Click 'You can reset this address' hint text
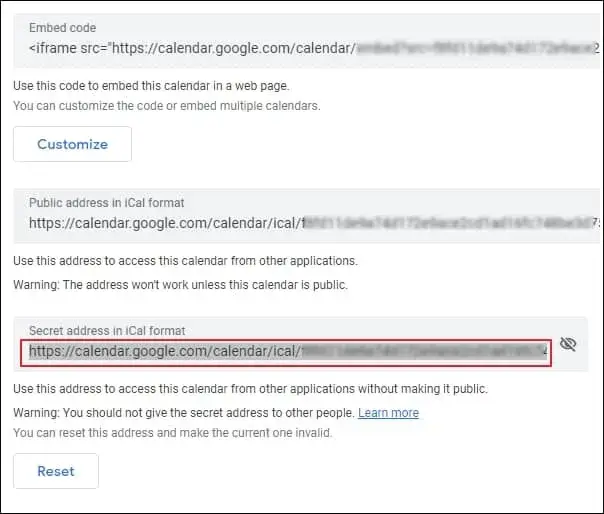This screenshot has width=604, height=514. coord(173,433)
